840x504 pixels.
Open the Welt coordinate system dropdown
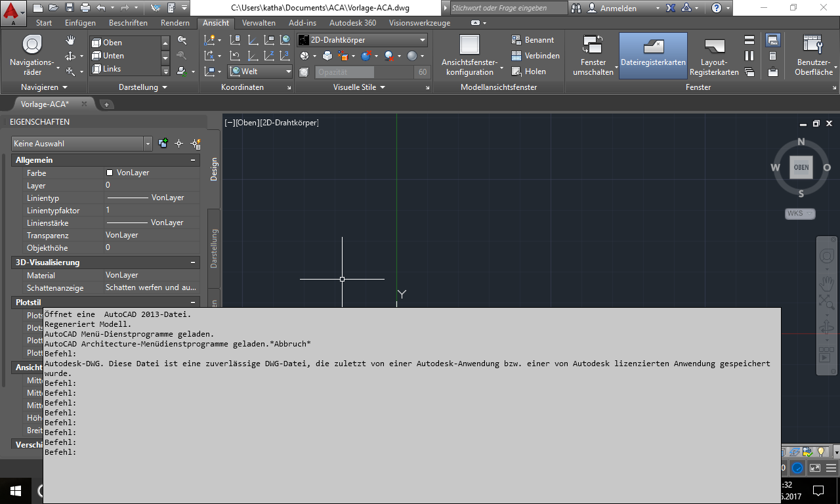(260, 72)
